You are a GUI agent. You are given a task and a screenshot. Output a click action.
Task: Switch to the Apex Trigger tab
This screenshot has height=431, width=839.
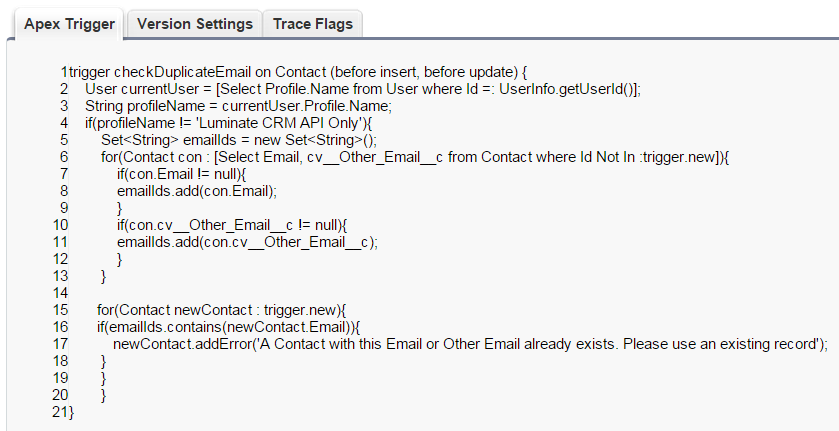(70, 24)
